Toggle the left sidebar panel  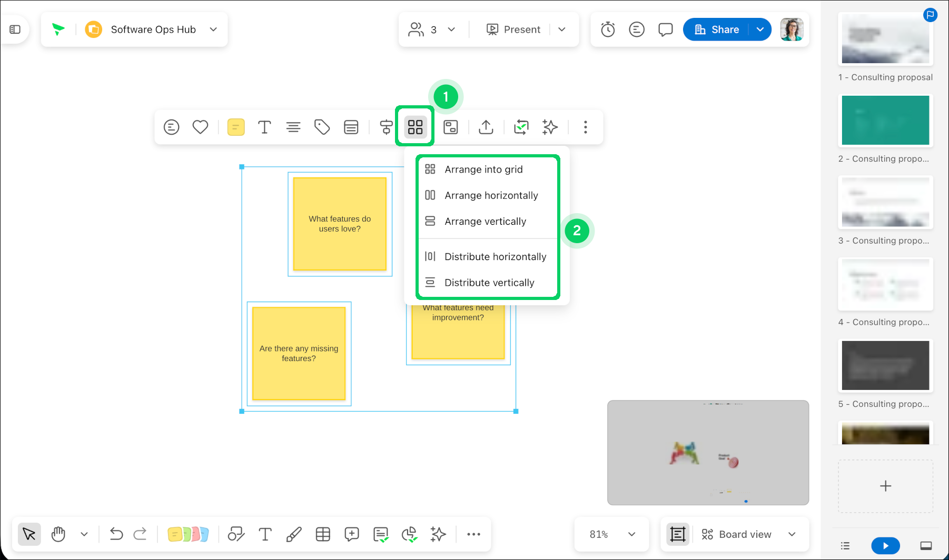point(15,29)
